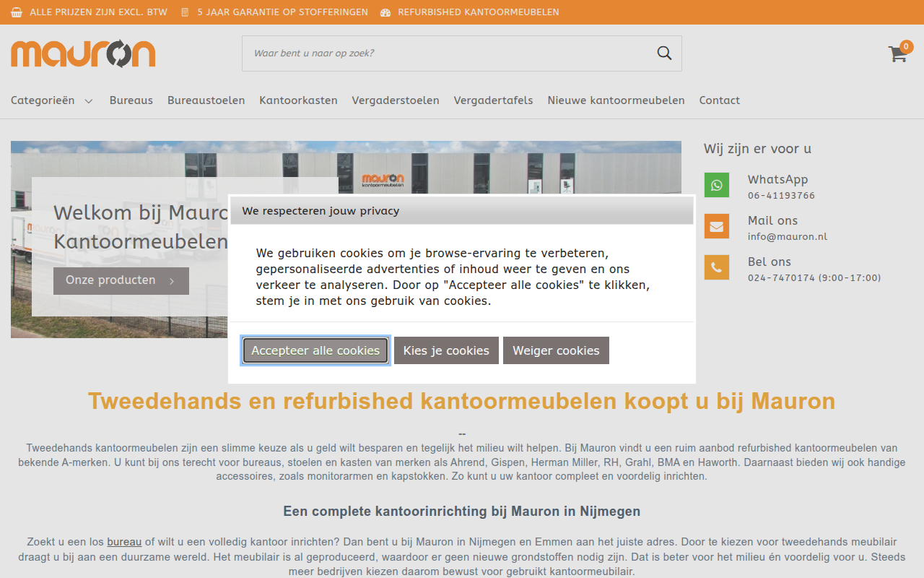
Task: Click the search magnifier icon
Action: pos(664,53)
